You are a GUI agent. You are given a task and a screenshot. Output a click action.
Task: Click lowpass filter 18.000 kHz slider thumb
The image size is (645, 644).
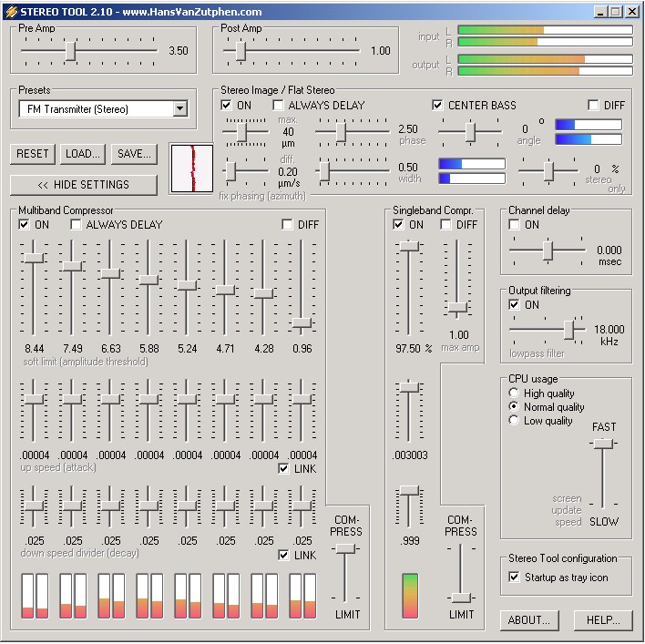coord(568,330)
